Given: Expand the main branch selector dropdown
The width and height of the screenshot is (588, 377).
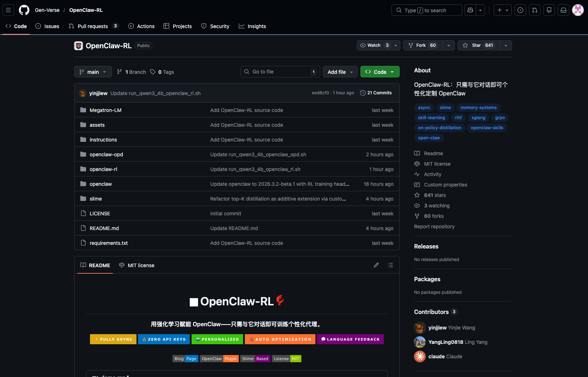Looking at the screenshot, I should 93,72.
